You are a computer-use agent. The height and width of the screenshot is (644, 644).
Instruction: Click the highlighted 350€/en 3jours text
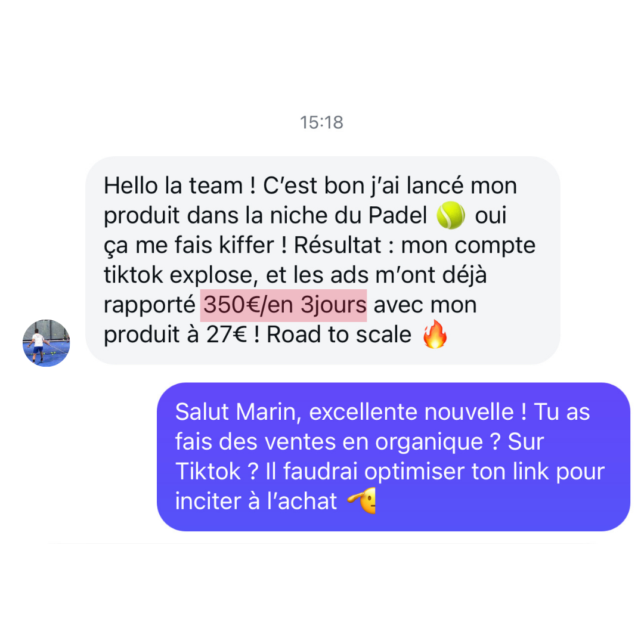click(283, 305)
